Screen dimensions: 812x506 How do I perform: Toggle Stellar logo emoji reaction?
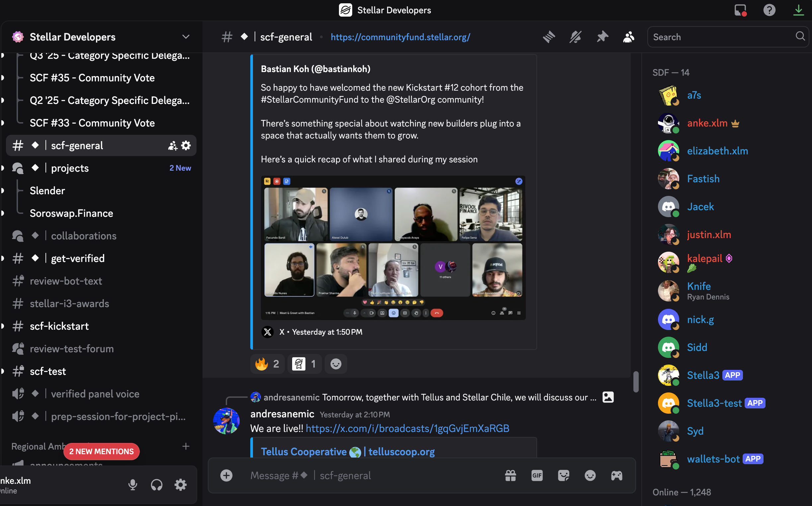[304, 364]
